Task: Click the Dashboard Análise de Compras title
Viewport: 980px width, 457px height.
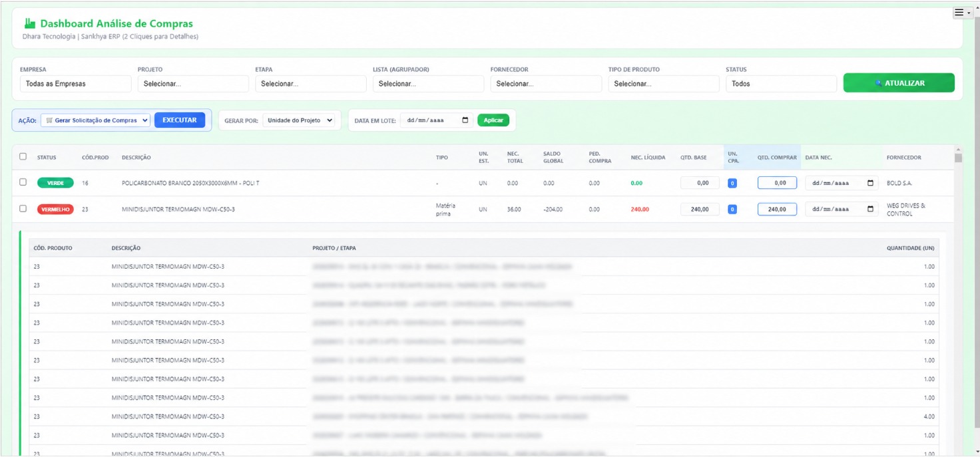Action: [117, 23]
